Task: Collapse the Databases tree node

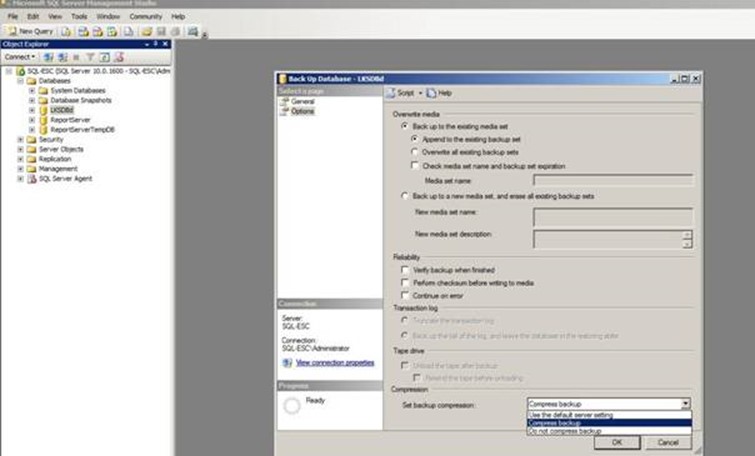Action: pos(20,81)
